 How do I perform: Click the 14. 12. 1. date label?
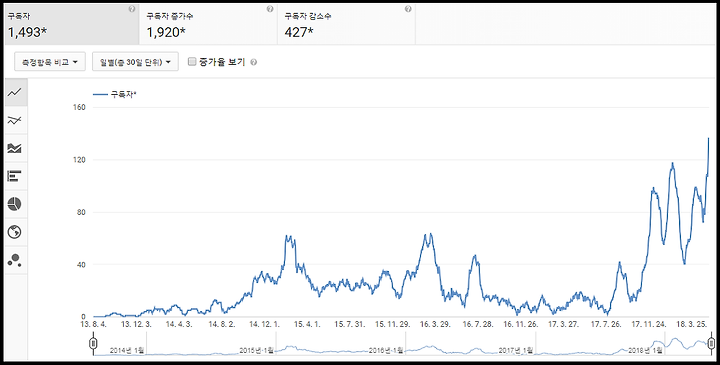264,324
